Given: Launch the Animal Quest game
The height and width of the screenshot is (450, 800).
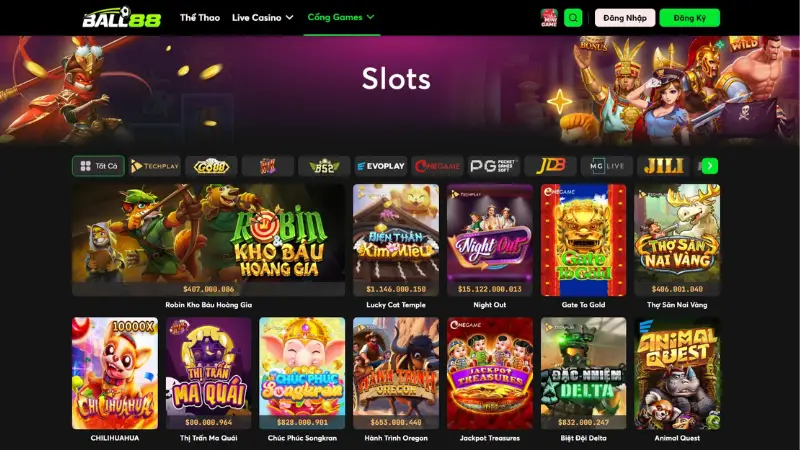Looking at the screenshot, I should point(677,373).
